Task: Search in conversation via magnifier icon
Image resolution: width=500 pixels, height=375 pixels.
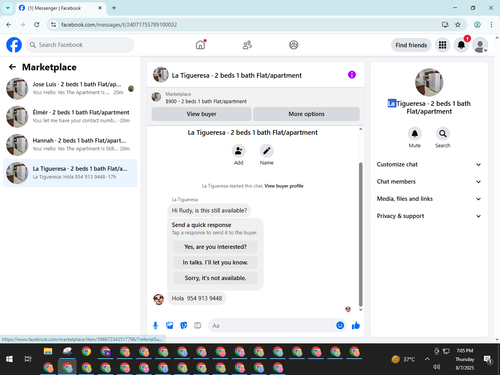Action: [x=443, y=134]
